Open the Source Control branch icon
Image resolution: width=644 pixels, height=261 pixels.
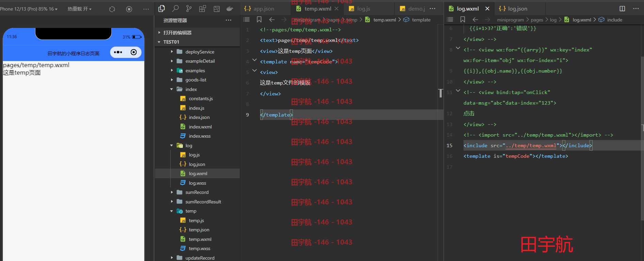189,9
